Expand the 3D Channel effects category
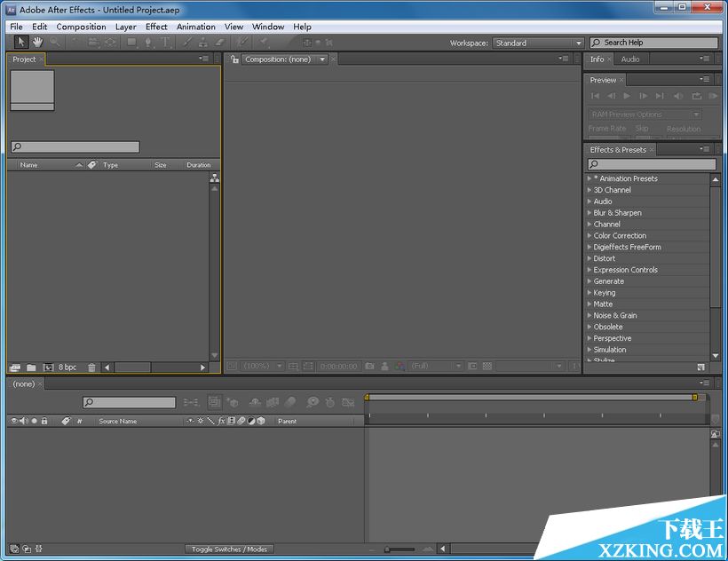Viewport: 728px width, 561px height. pyautogui.click(x=590, y=190)
